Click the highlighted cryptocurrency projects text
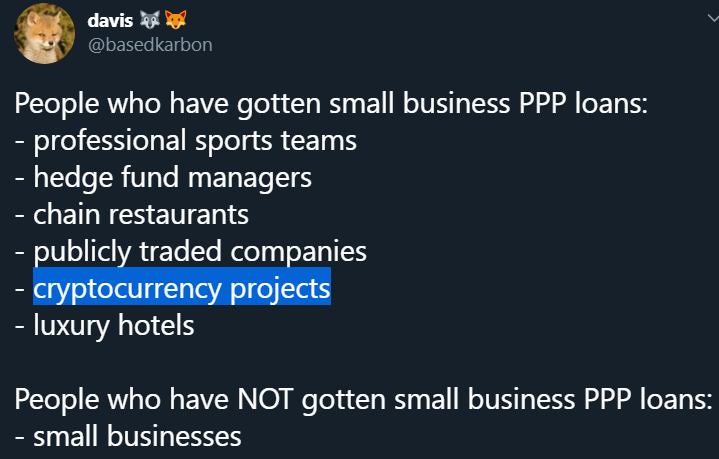Screen dimensions: 719x459 click(x=182, y=288)
